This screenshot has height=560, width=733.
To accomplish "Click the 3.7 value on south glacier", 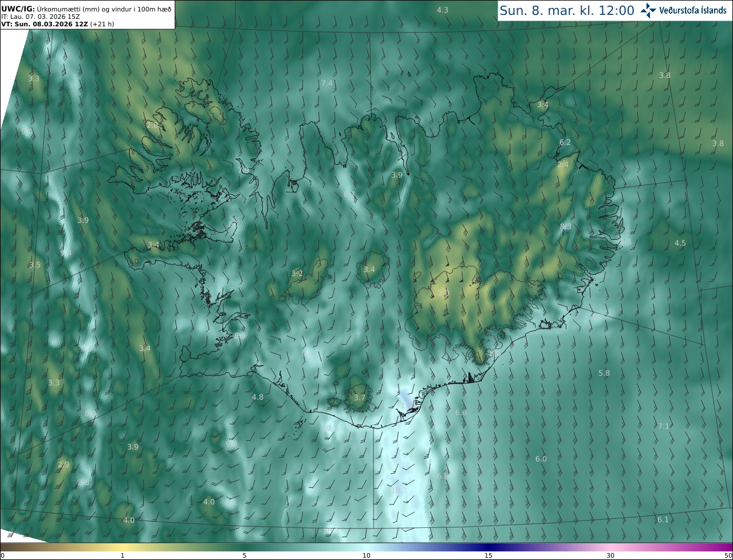I will coord(359,397).
